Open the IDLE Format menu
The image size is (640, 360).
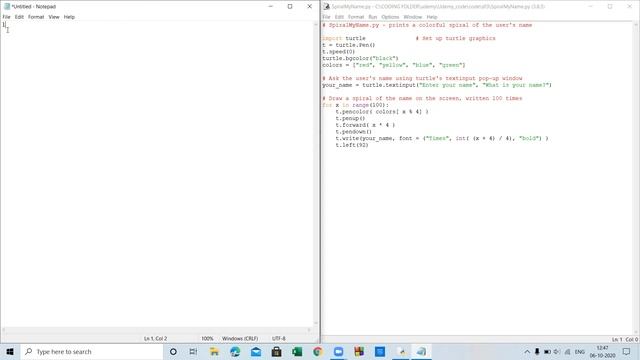tap(356, 17)
